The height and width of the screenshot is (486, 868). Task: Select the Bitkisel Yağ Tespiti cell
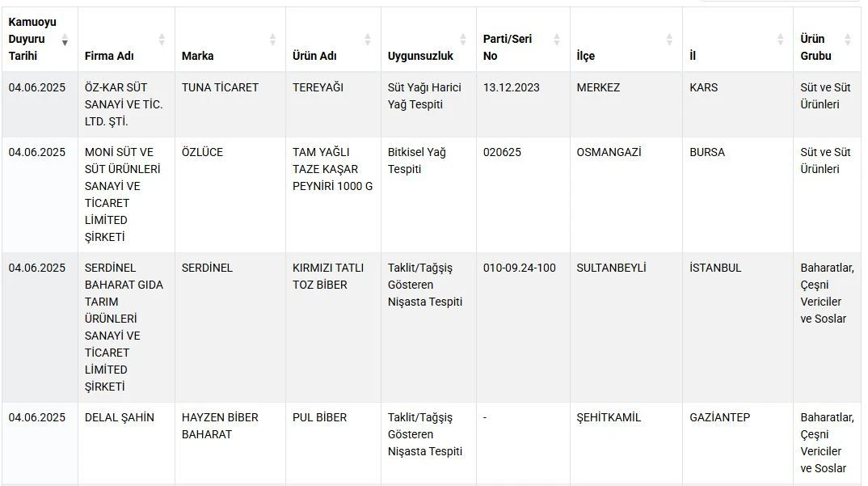point(417,160)
